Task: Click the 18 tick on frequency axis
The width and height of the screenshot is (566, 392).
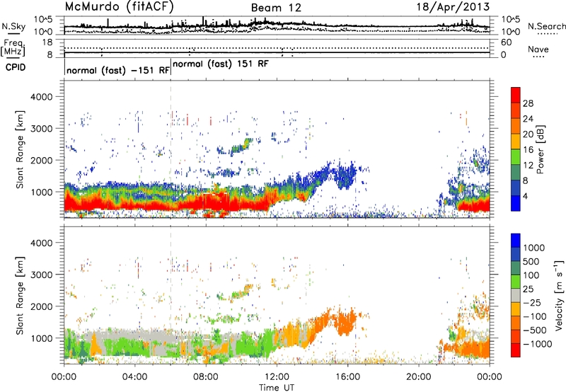Action: [47, 42]
